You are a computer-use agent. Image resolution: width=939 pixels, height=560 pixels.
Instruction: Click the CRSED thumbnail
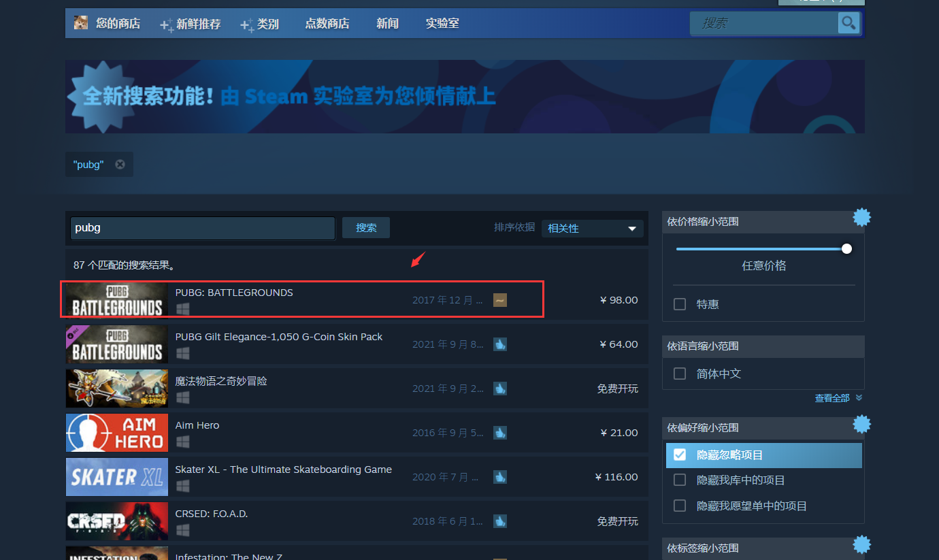(117, 521)
